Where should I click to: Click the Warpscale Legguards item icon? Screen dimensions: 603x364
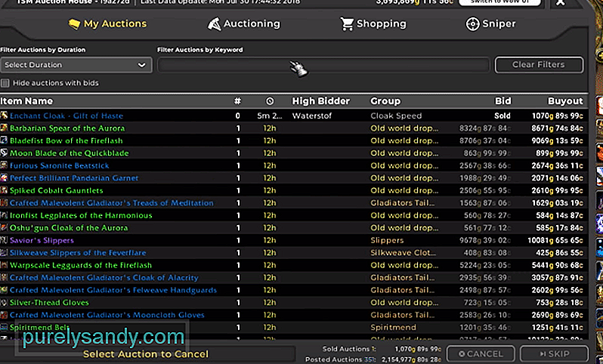point(4,265)
